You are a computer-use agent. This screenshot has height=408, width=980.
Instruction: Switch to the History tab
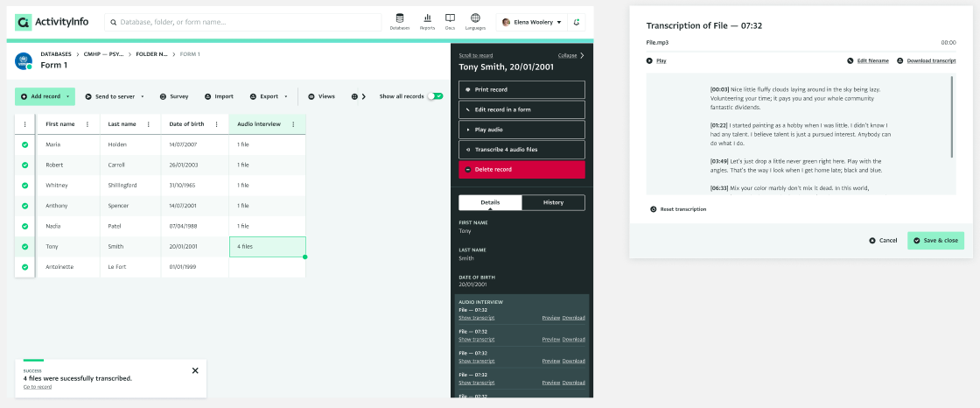point(553,202)
